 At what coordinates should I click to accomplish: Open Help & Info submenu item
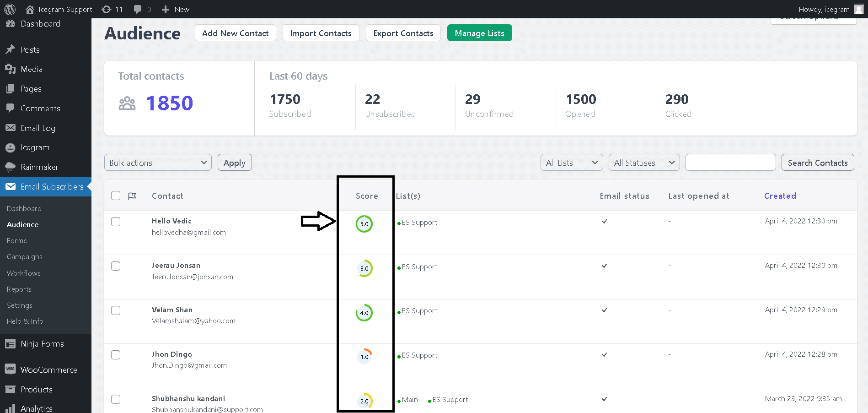25,321
